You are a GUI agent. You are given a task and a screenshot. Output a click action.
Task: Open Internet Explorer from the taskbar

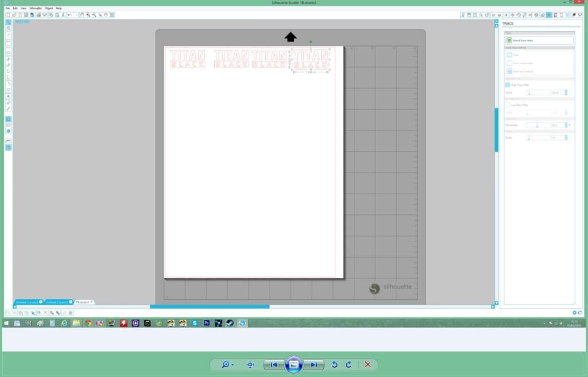pos(64,323)
